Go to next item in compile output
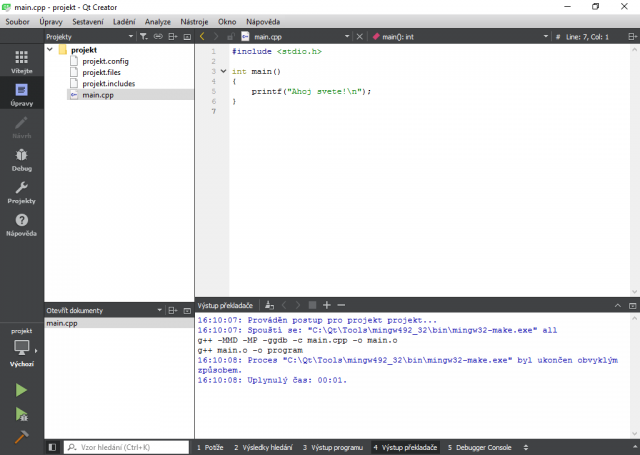The image size is (640, 455). [298, 305]
